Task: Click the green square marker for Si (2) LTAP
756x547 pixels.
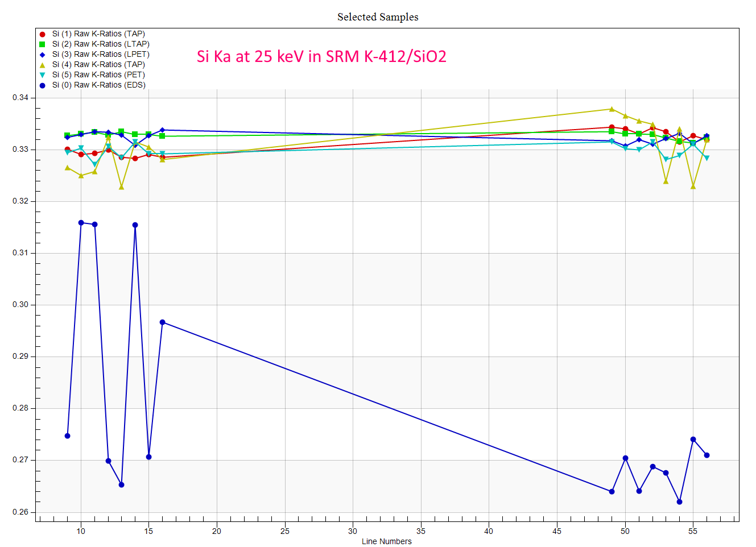Action: (42, 44)
